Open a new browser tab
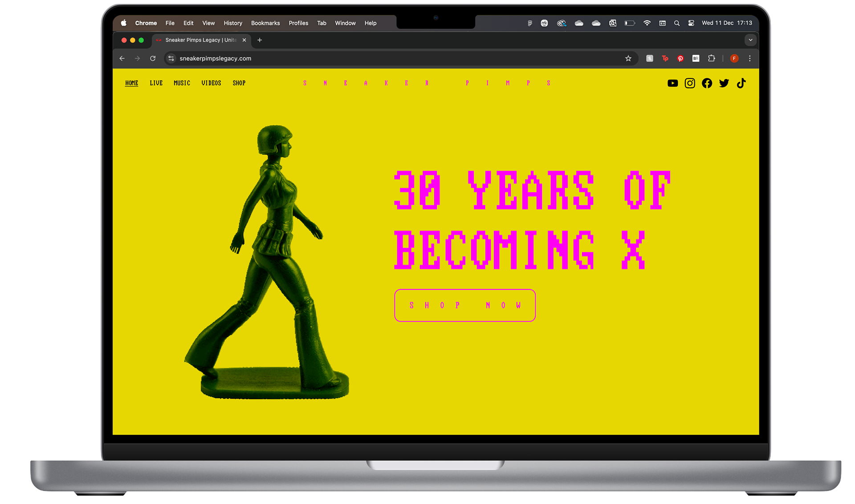855x504 pixels. pos(260,40)
